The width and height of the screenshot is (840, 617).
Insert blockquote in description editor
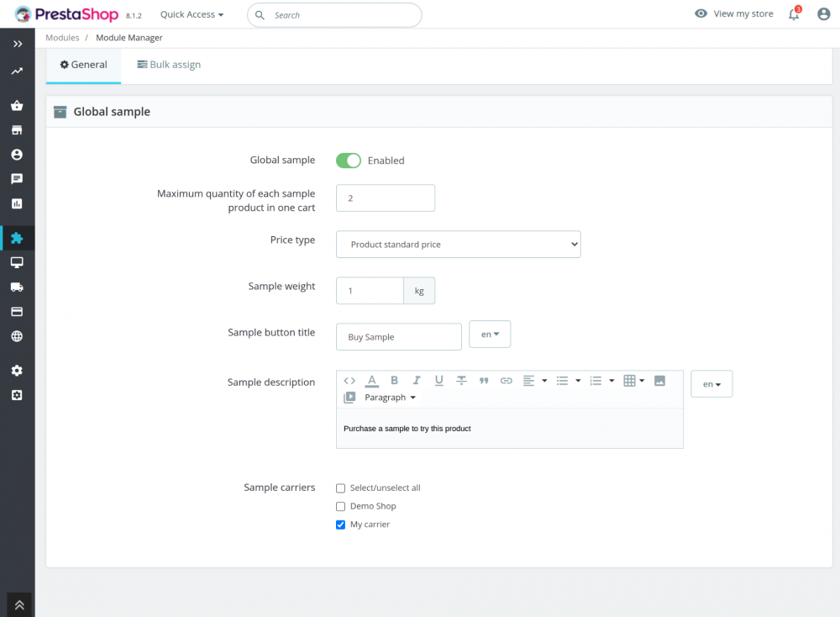[484, 381]
